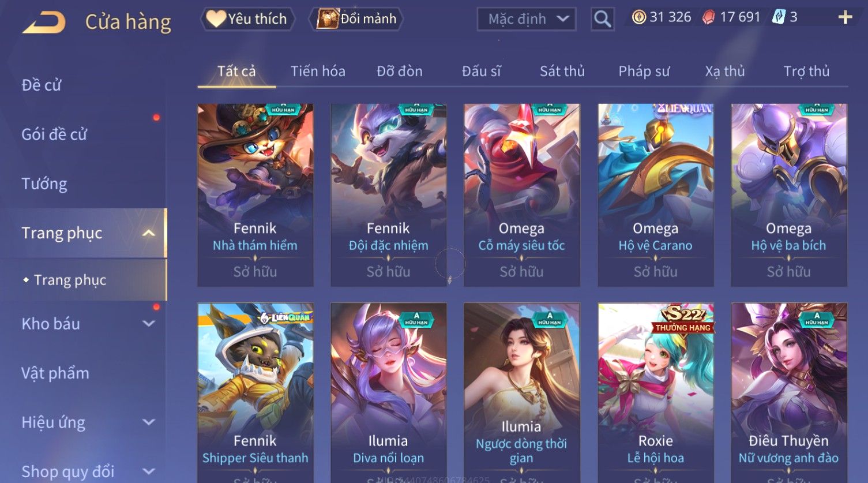Add currency with the plus icon
This screenshot has width=868, height=483.
click(845, 17)
